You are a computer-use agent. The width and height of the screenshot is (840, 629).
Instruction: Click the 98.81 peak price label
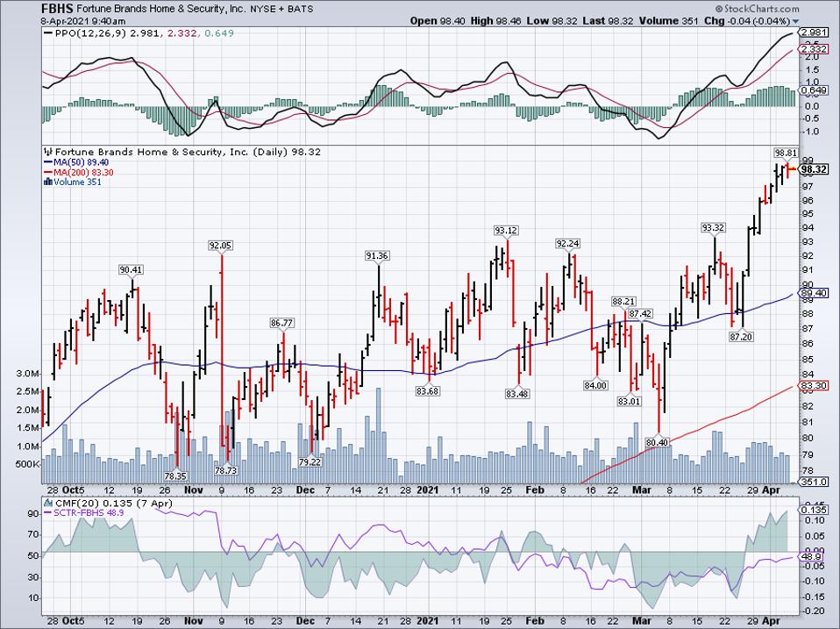(x=786, y=153)
